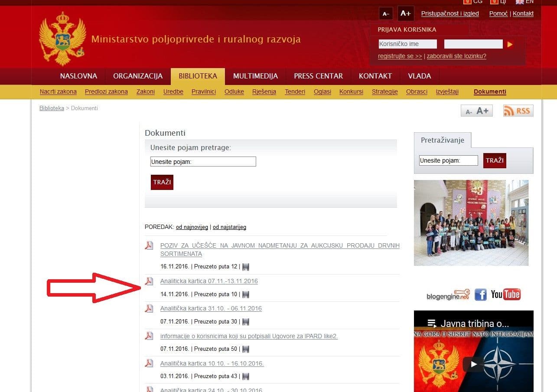This screenshot has height=392, width=557.
Task: Submit login with the yellow arrow icon
Action: tap(509, 44)
